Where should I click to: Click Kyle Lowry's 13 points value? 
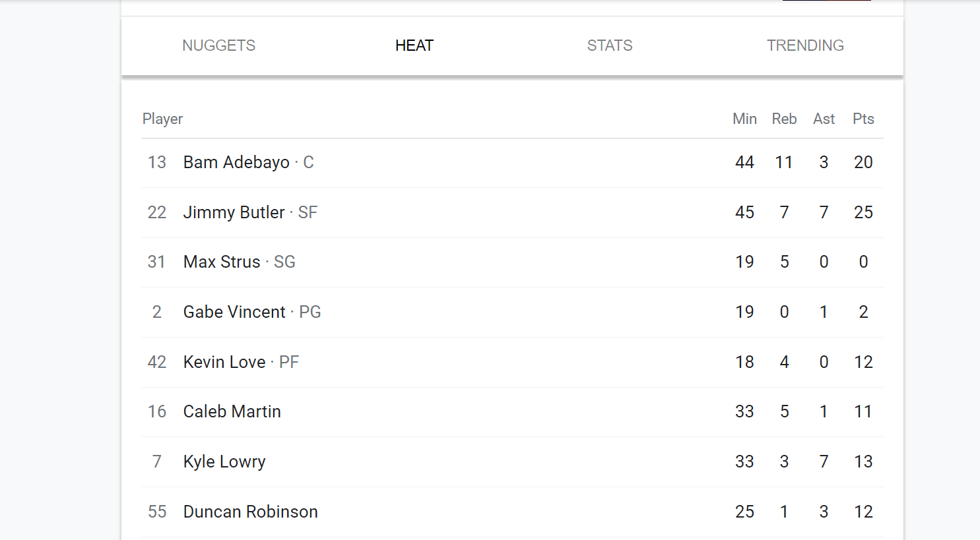(x=863, y=462)
